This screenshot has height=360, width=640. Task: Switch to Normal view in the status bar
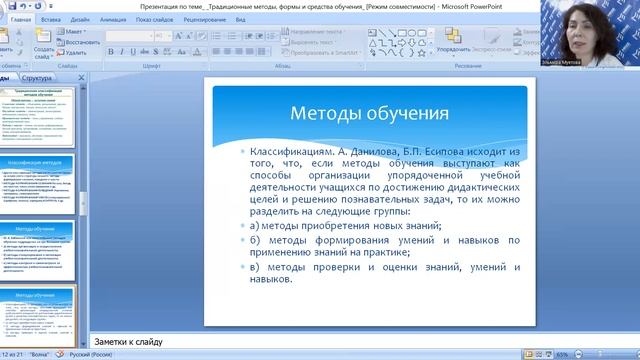click(529, 354)
